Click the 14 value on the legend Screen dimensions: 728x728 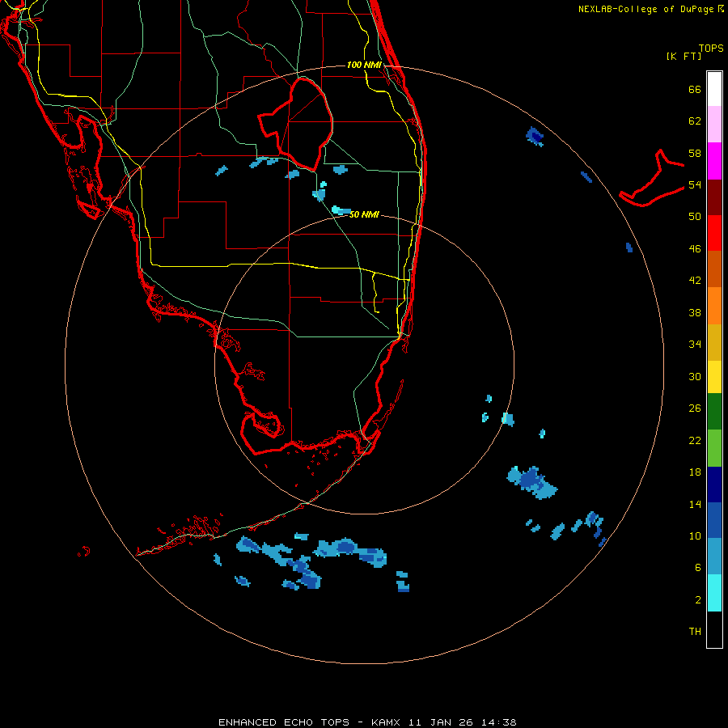(695, 504)
